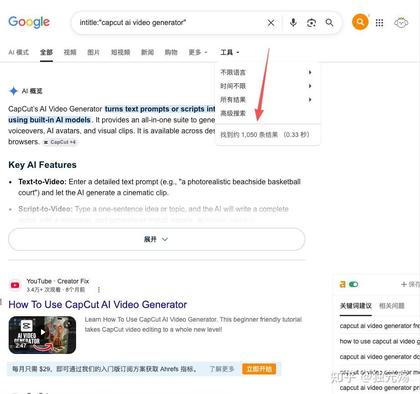Screen dimensions: 420x394
Task: Open How To Use CapCut AI Video Generator link
Action: pyautogui.click(x=98, y=304)
